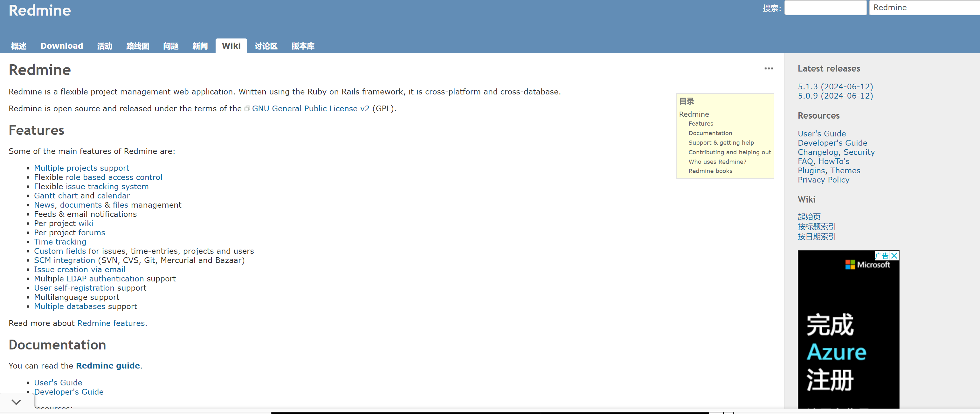Open the files management link

click(x=120, y=205)
